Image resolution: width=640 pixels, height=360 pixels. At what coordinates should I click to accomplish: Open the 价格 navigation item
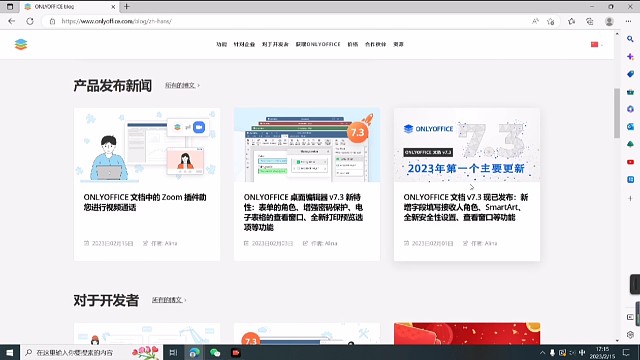(353, 44)
